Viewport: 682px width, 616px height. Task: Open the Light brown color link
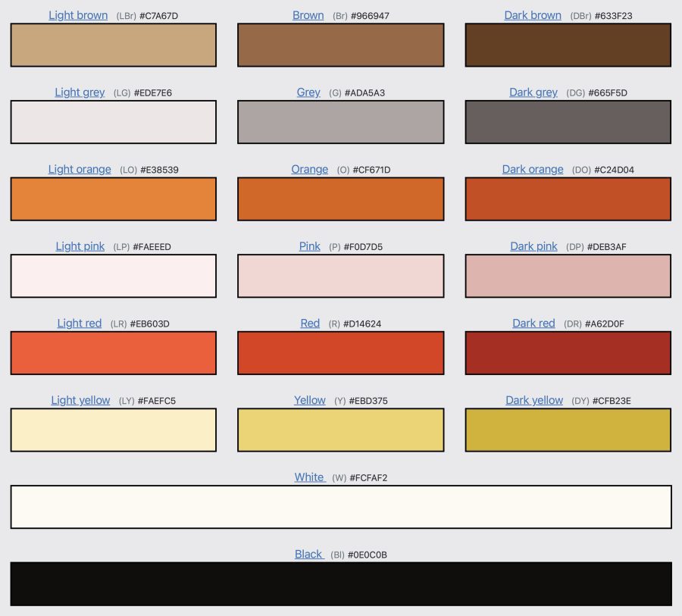77,15
